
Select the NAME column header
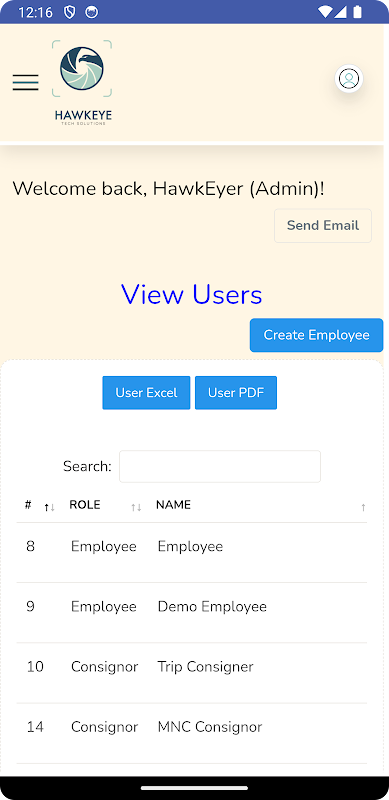(174, 505)
